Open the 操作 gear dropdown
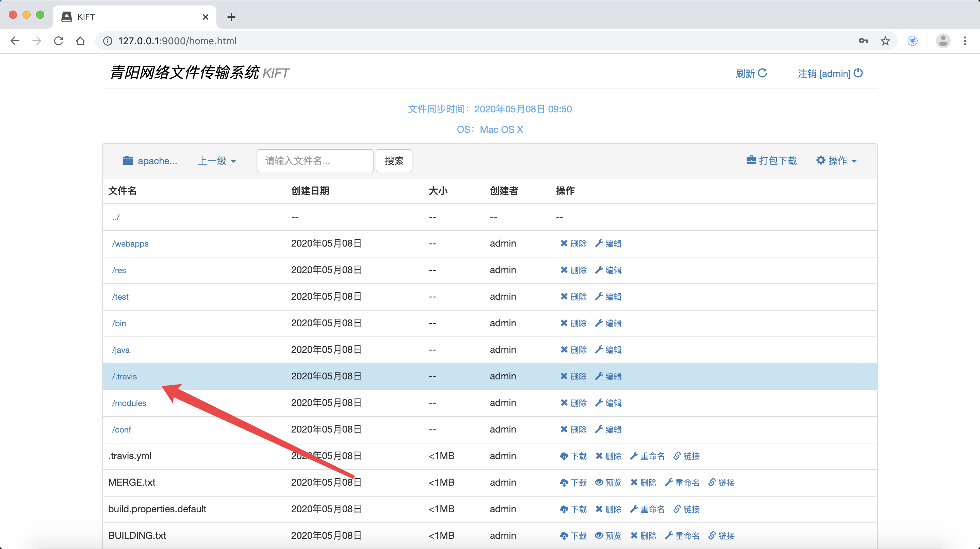980x549 pixels. pos(836,161)
